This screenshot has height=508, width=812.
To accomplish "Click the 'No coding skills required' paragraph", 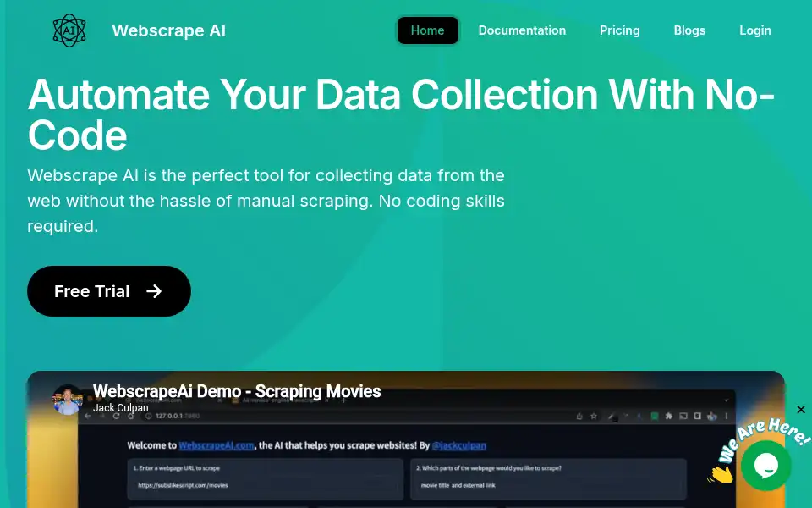I will [x=266, y=201].
